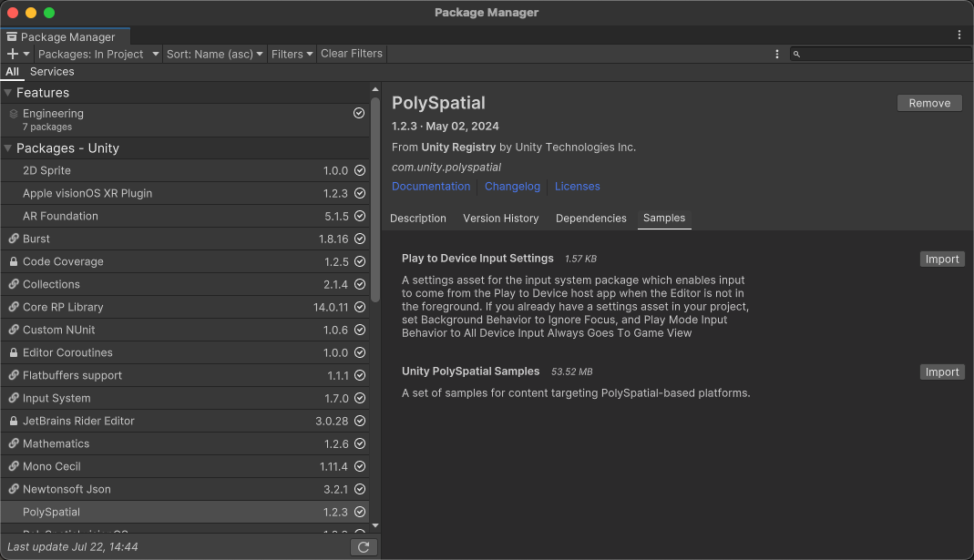The image size is (974, 560).
Task: Click the link icon next to Burst
Action: [x=14, y=239]
